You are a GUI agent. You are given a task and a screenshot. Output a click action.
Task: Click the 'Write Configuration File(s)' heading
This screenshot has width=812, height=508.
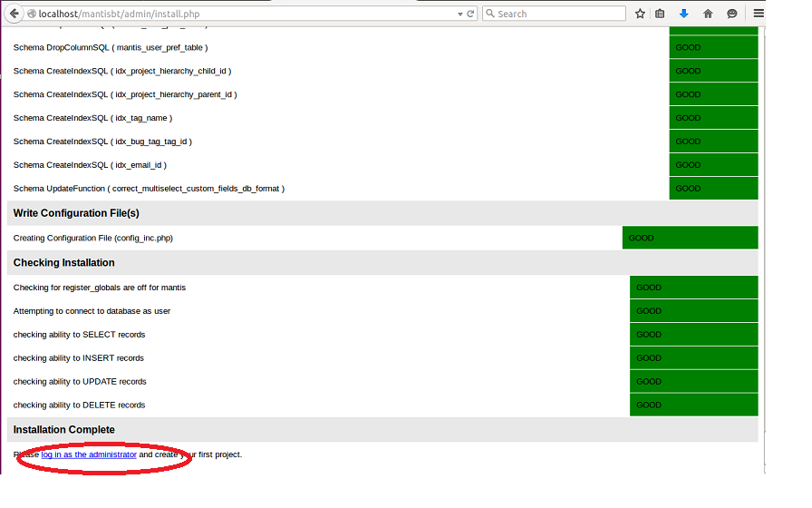76,213
